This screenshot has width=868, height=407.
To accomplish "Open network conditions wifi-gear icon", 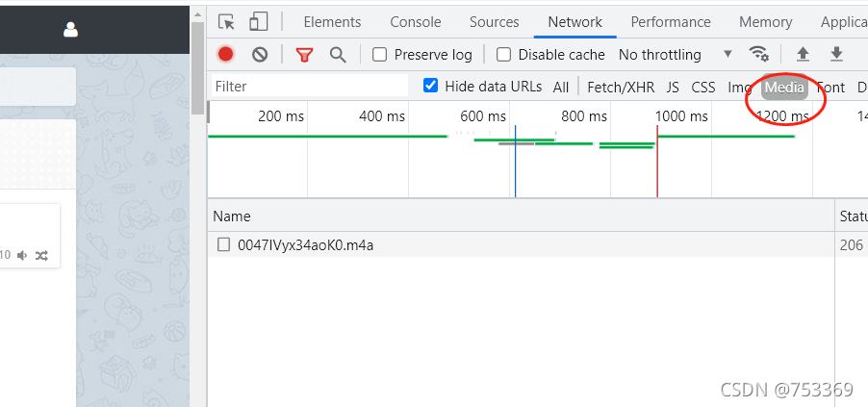I will (759, 54).
